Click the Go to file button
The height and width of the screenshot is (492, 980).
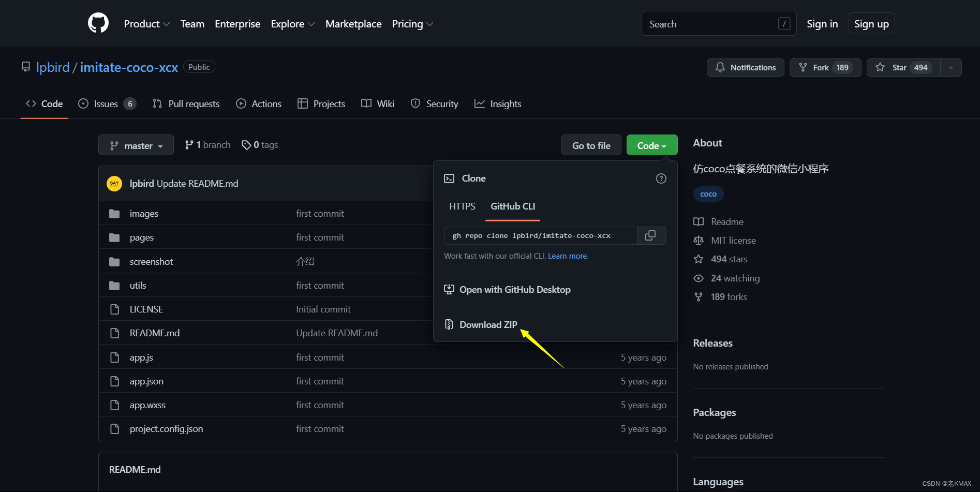[x=591, y=145]
